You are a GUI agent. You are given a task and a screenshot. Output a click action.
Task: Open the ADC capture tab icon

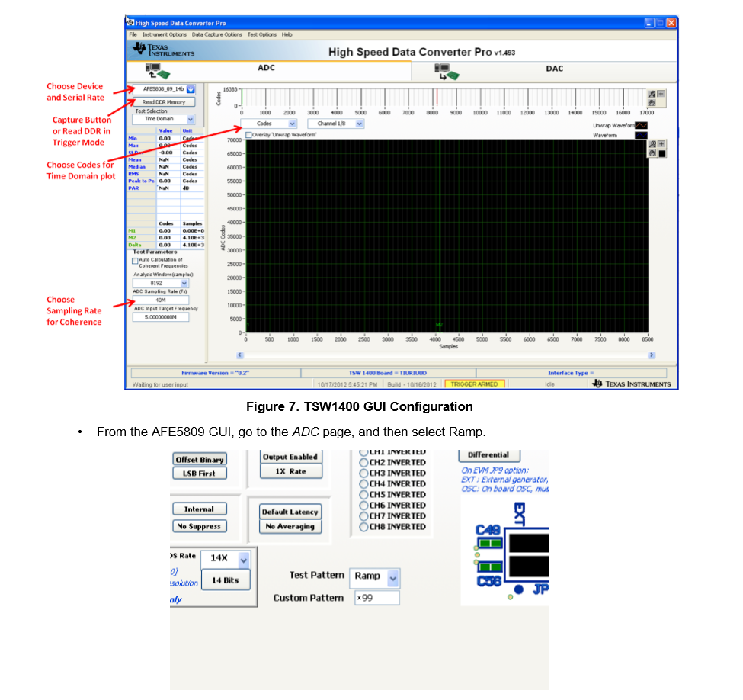(157, 71)
